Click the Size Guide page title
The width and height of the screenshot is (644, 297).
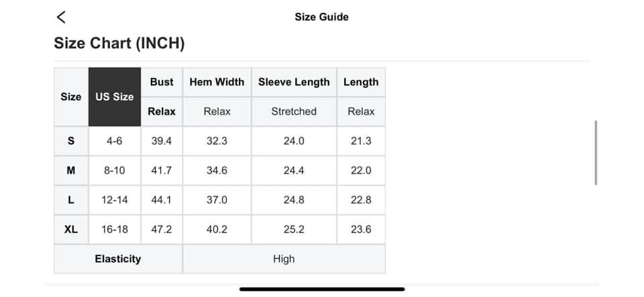tap(321, 17)
